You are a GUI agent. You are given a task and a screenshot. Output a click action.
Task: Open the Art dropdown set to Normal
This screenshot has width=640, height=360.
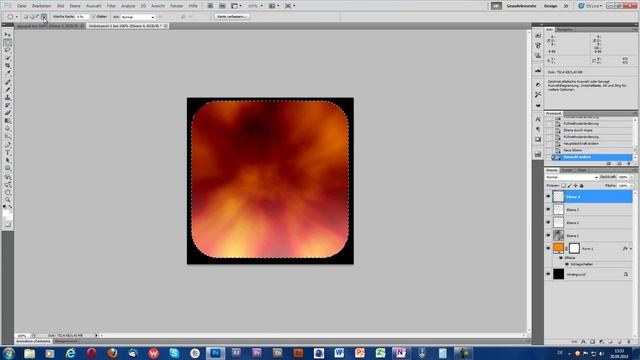(138, 17)
